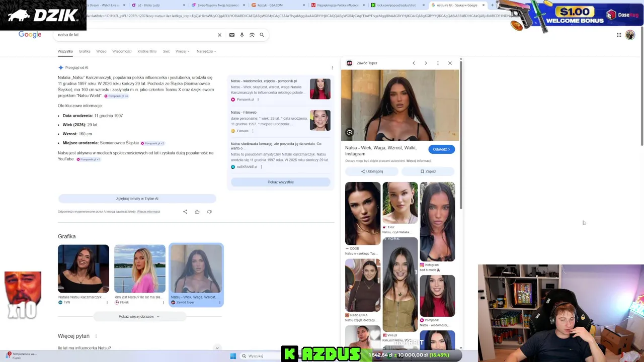Open options next to Pomponik.pl source
Screen dimensions: 644x362
tap(258, 100)
